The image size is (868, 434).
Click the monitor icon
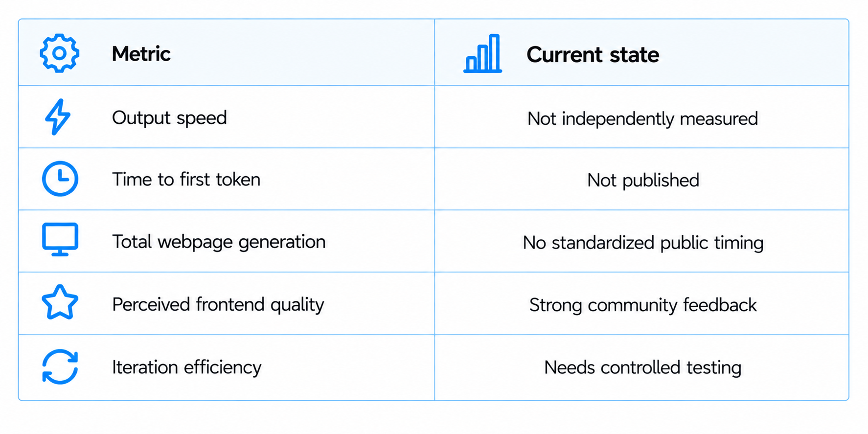(60, 240)
